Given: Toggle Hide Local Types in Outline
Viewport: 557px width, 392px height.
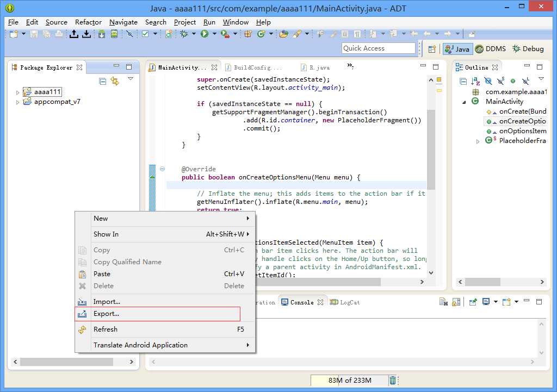Looking at the screenshot, I should pos(526,82).
